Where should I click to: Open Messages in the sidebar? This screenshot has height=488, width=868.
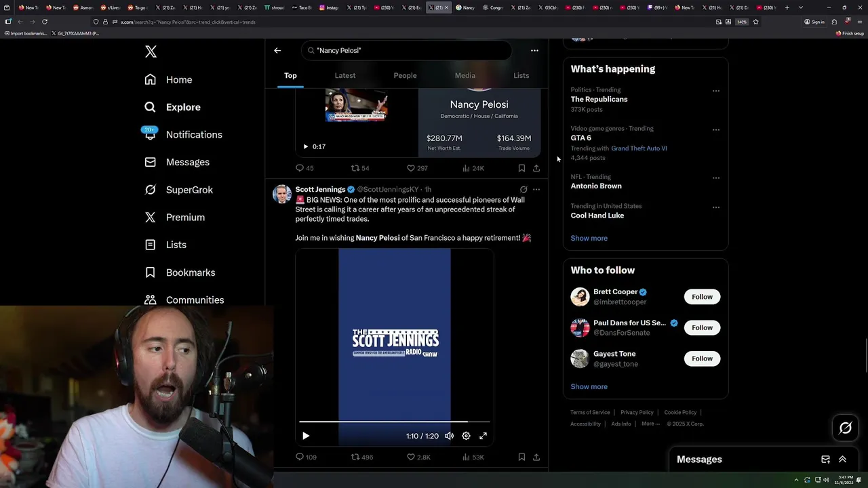[177, 162]
